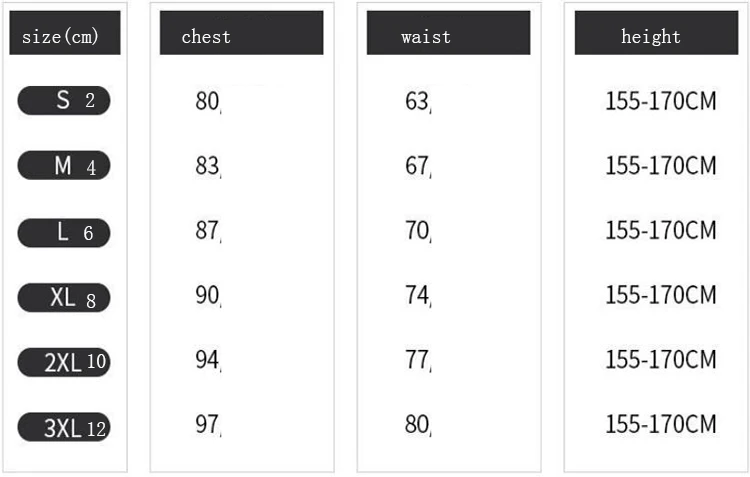The height and width of the screenshot is (477, 750).
Task: Select the M 4 size pill
Action: coord(64,166)
